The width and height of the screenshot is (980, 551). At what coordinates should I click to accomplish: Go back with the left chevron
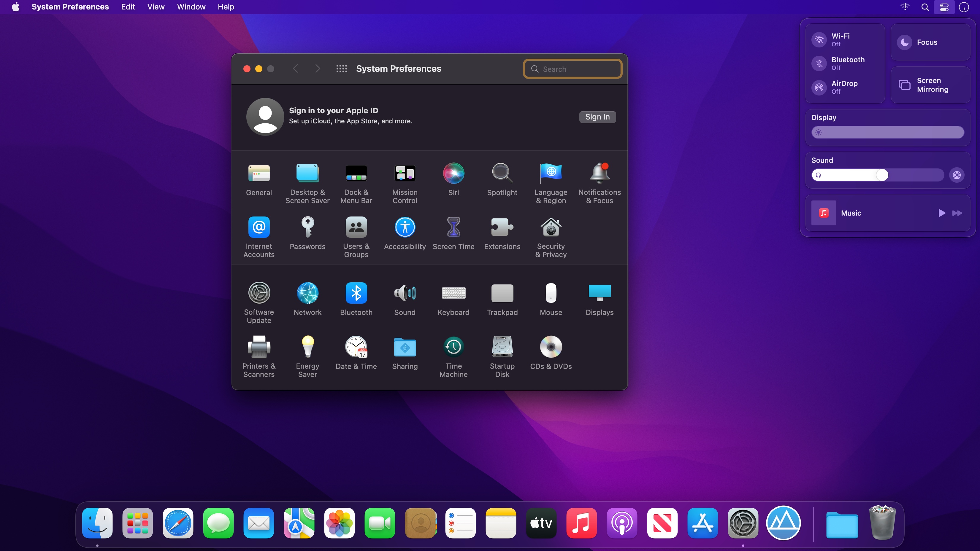tap(295, 69)
